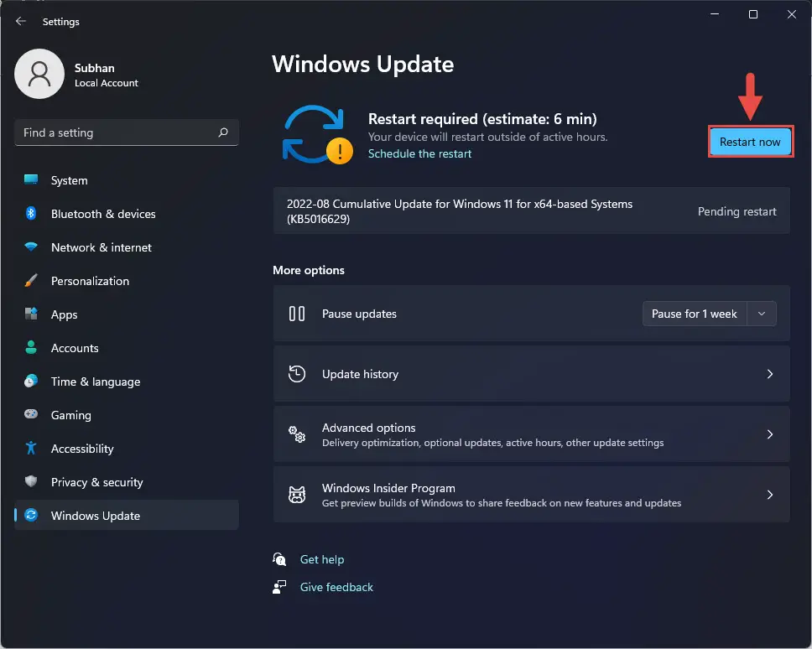
Task: Open Update history via its chevron
Action: (770, 374)
